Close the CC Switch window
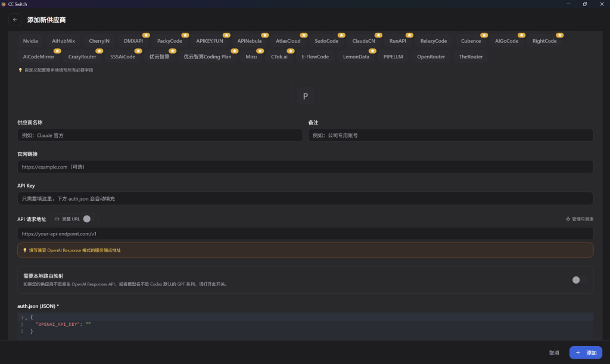The height and width of the screenshot is (364, 610). 602,4
